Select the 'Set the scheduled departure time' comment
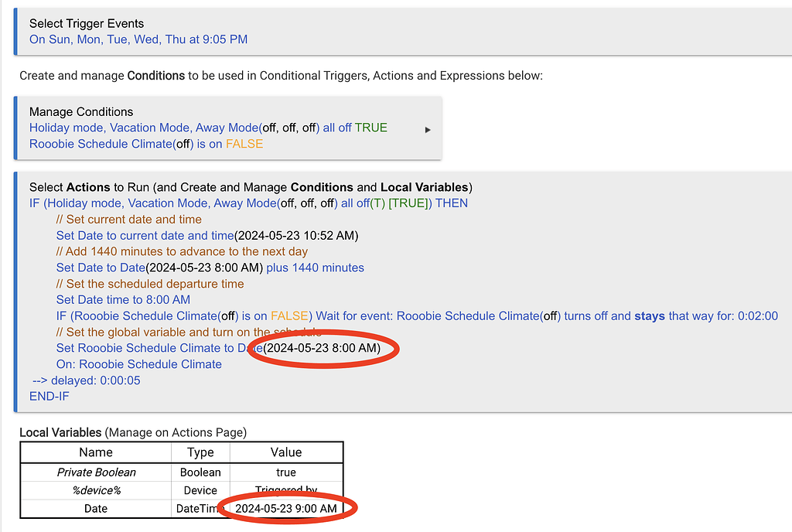This screenshot has height=532, width=792. 150,284
